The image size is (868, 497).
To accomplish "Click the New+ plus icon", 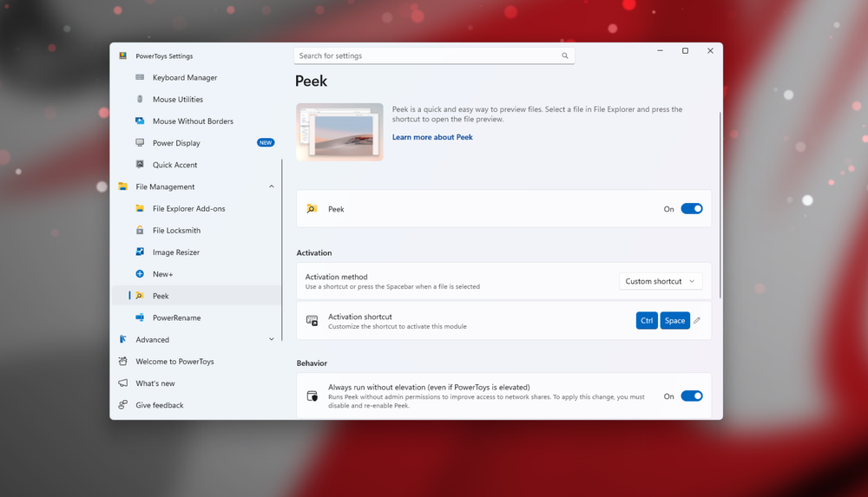I will click(140, 274).
